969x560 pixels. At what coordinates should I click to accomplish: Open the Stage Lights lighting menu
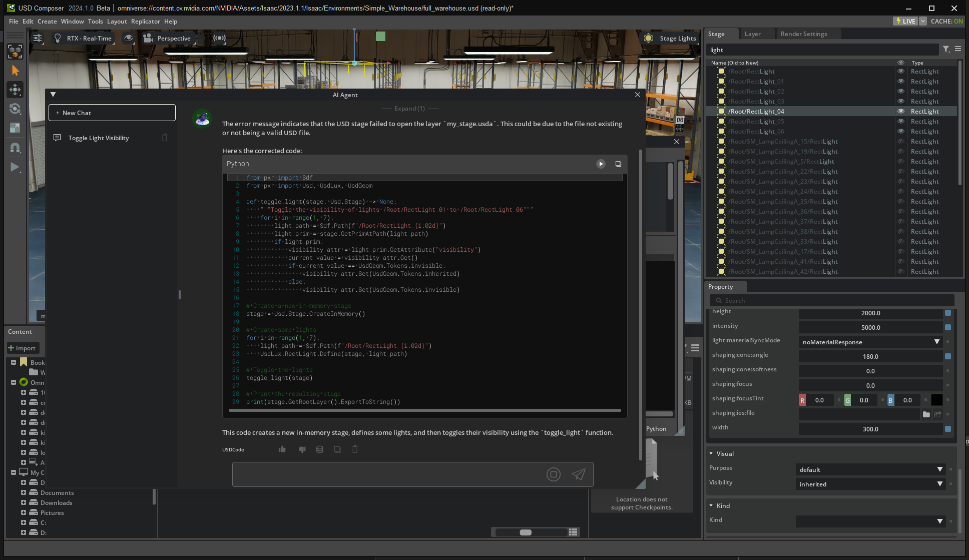pos(671,38)
